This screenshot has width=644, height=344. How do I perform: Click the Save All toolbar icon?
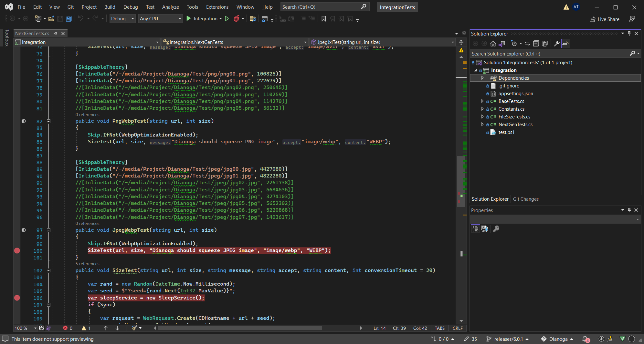pos(69,19)
